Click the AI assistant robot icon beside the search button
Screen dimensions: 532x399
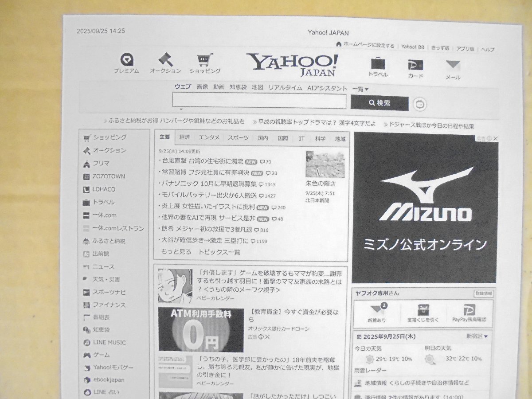click(x=419, y=104)
